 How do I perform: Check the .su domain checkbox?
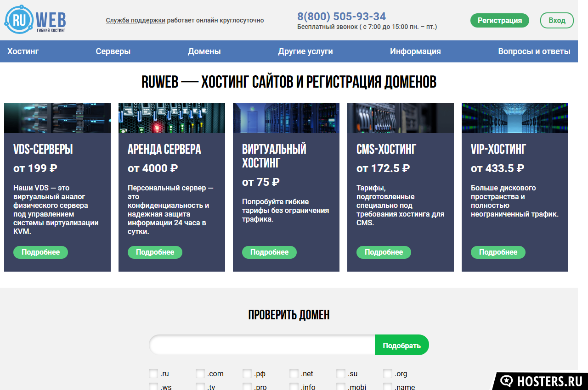(341, 373)
